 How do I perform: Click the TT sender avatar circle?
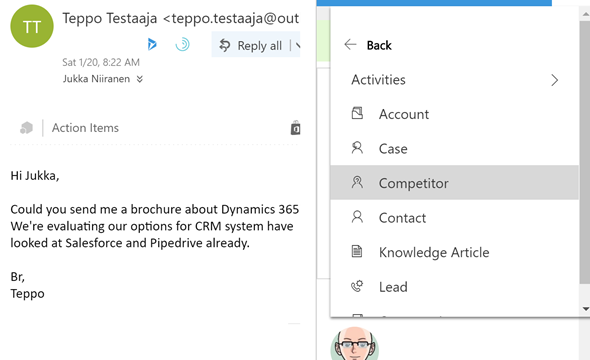point(32,26)
